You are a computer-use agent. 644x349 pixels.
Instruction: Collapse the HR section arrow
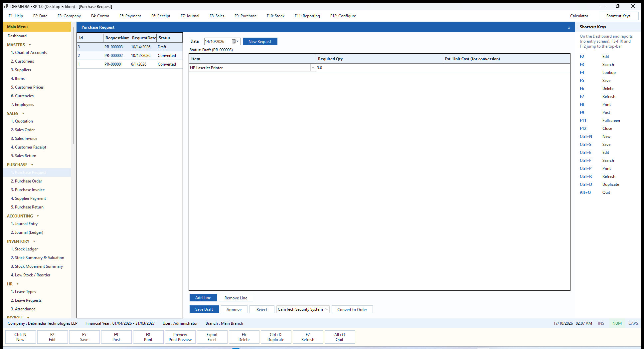coord(18,284)
